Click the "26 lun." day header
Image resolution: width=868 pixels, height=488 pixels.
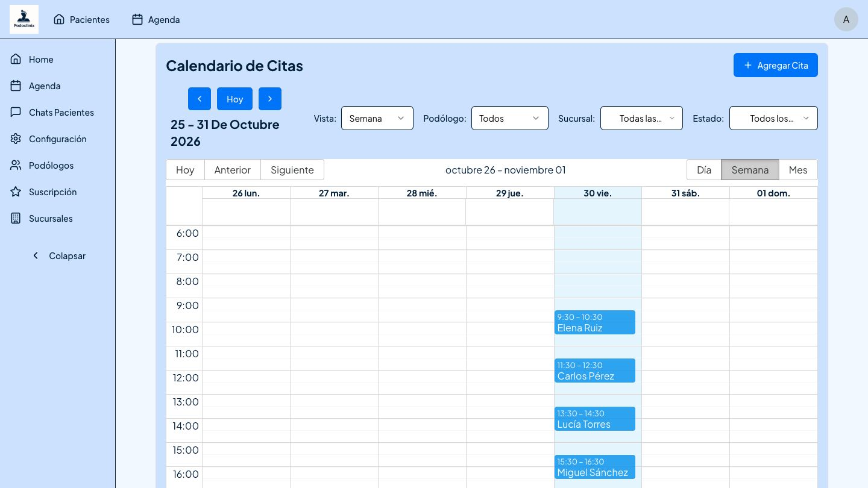coord(246,193)
